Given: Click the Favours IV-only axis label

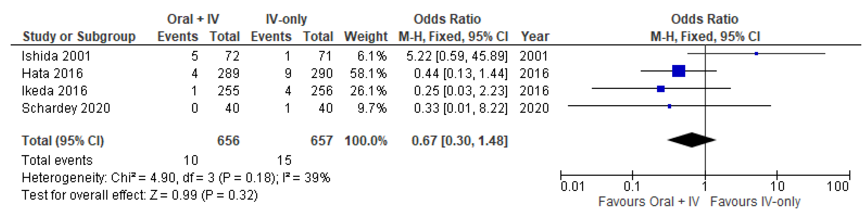Looking at the screenshot, I should point(755,201).
